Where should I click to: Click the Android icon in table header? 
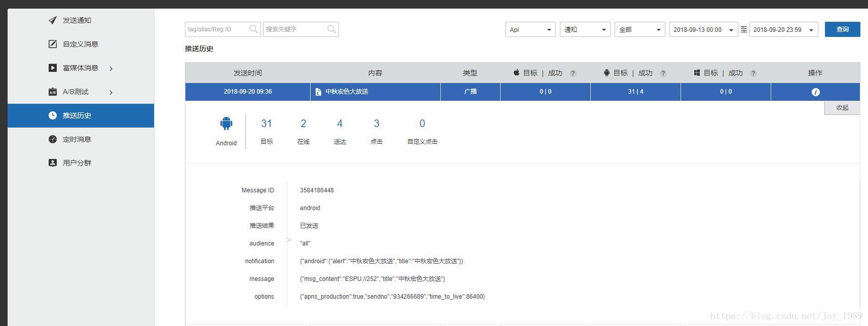tap(607, 73)
